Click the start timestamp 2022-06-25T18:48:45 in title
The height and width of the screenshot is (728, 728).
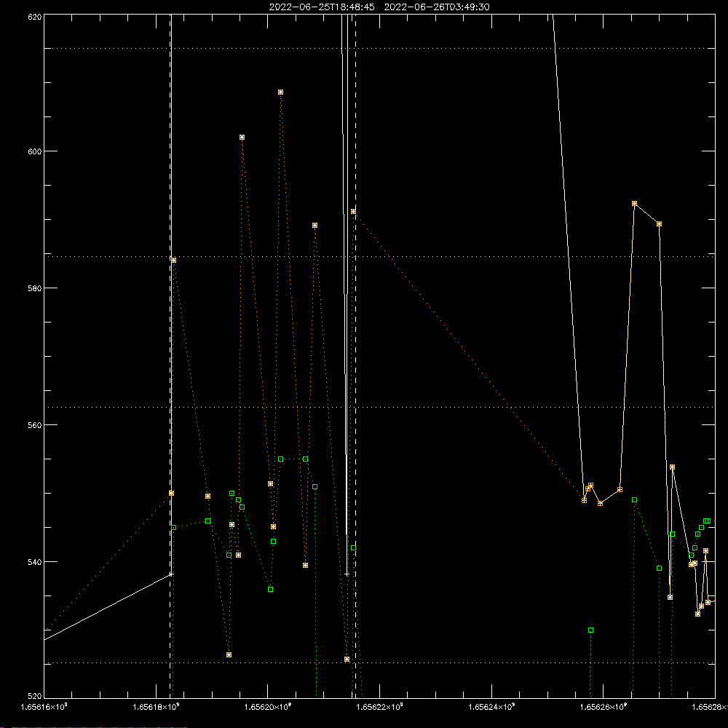click(322, 7)
